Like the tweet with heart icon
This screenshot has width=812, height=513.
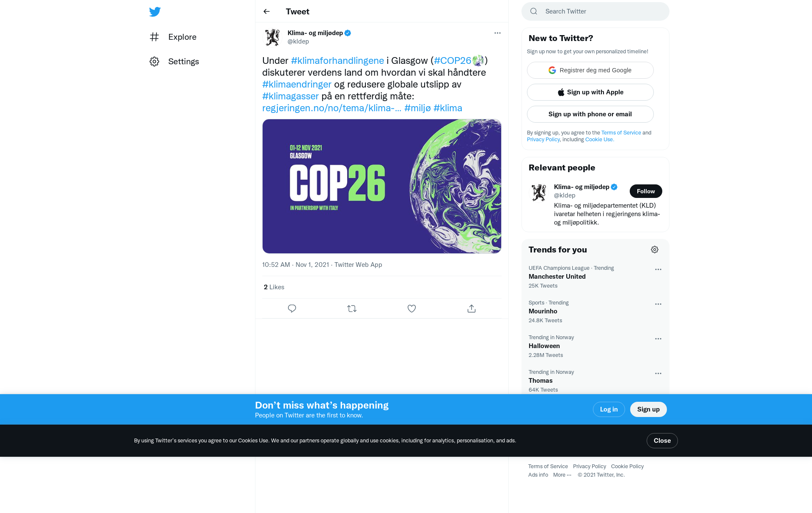tap(411, 309)
